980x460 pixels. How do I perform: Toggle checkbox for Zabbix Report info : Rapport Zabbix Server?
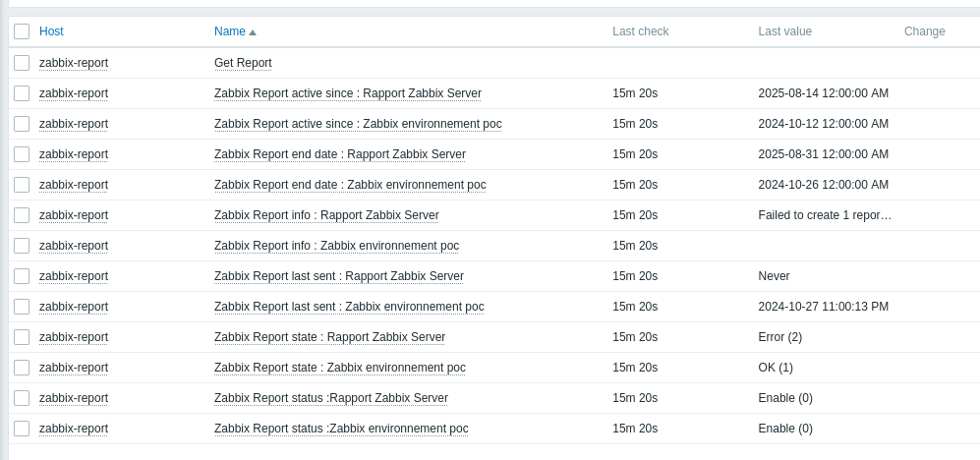tap(22, 215)
